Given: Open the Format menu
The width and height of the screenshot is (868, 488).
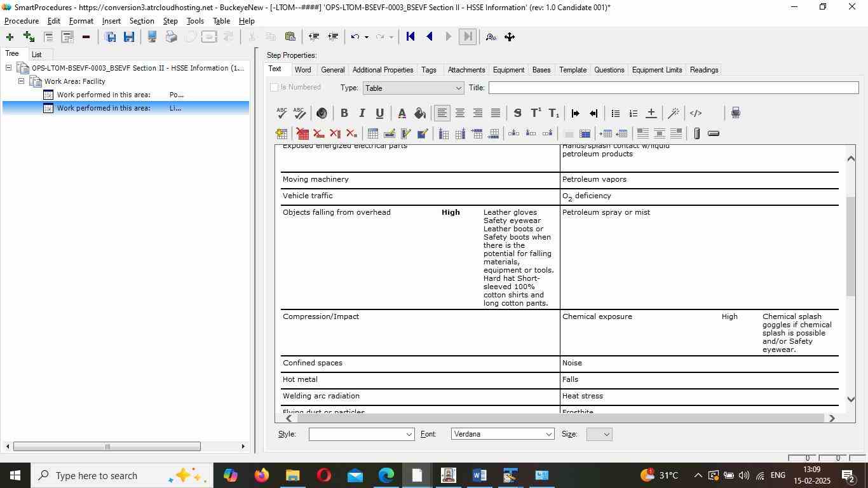Looking at the screenshot, I should pyautogui.click(x=81, y=21).
